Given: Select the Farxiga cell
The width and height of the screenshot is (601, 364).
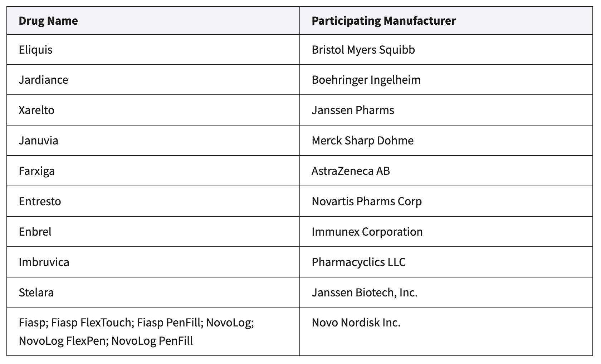Looking at the screenshot, I should (36, 171).
